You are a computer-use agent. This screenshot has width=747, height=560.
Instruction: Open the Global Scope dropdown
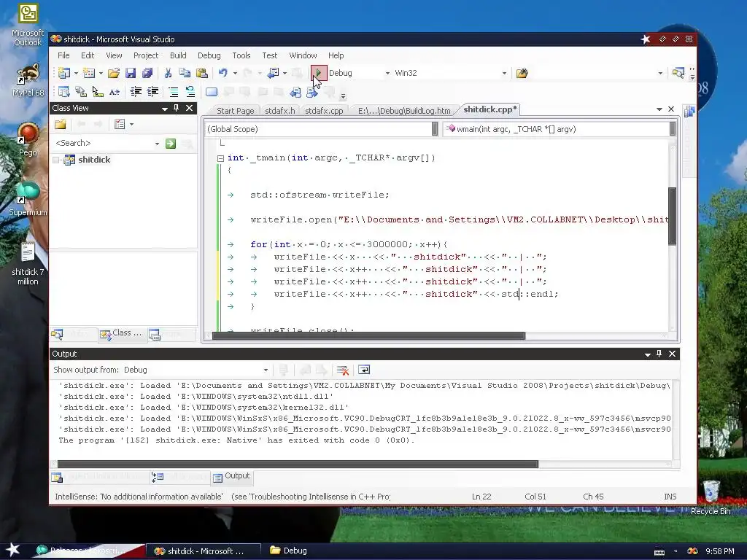tap(435, 129)
